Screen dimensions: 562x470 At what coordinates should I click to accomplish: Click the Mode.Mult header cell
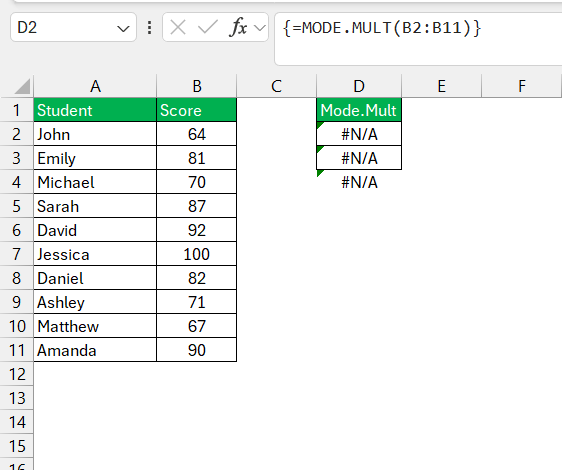pos(359,110)
